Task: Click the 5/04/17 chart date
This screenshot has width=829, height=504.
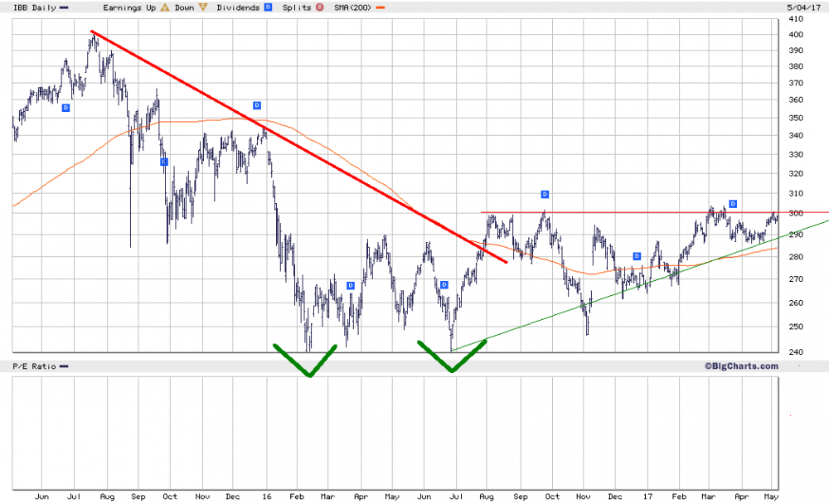Action: point(804,7)
